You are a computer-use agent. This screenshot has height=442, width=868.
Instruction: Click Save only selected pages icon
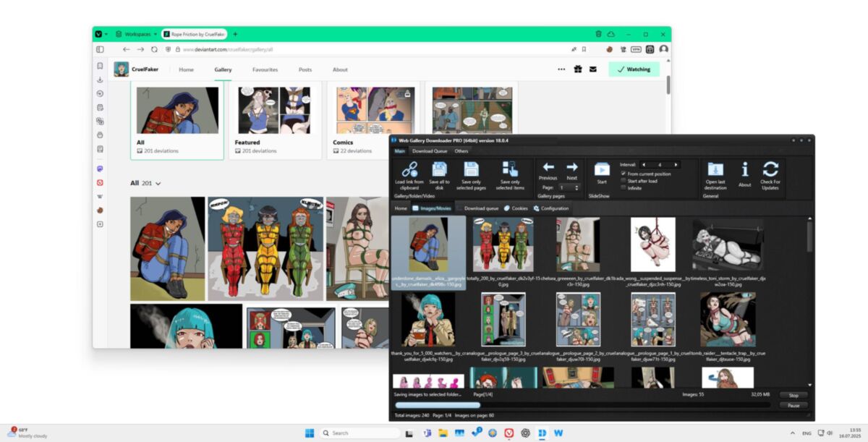(471, 169)
